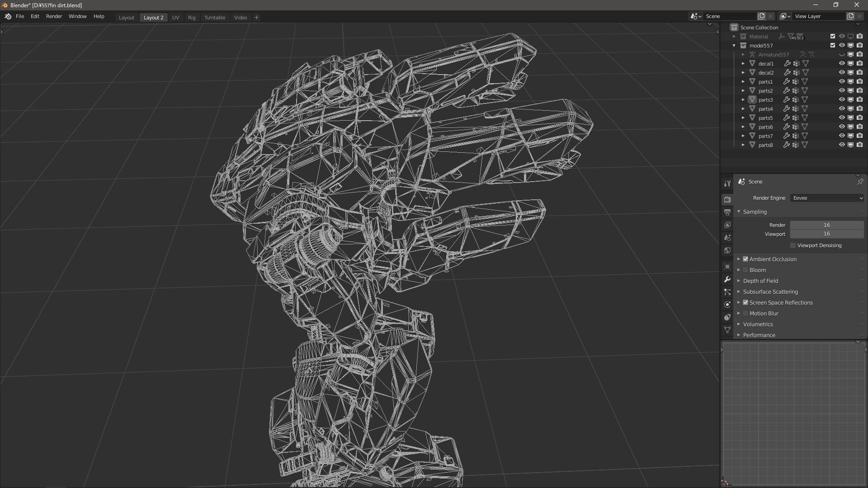Expand the Performance panel
The image size is (868, 488).
click(x=739, y=335)
